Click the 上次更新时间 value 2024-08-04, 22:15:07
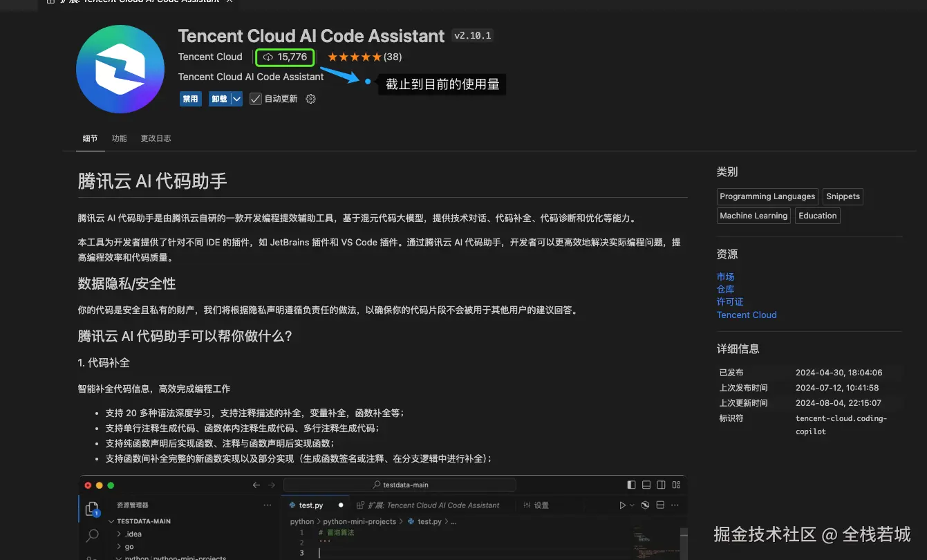This screenshot has width=927, height=560. 838,403
